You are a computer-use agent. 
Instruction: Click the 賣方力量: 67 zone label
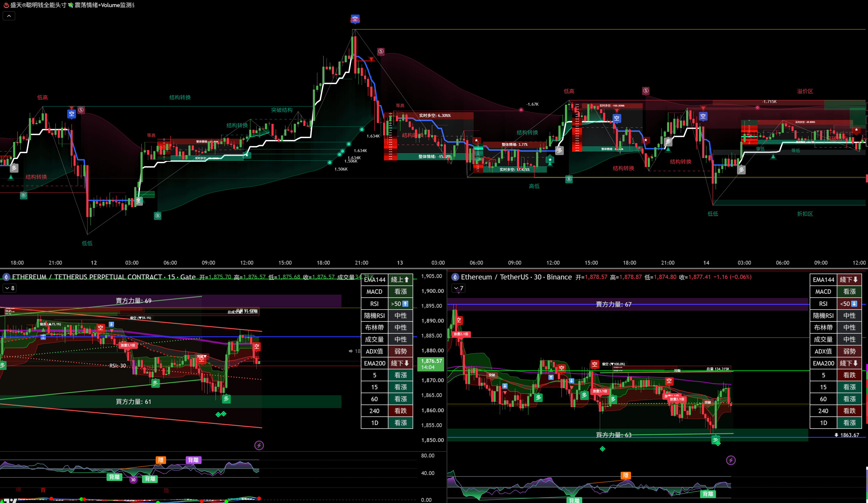click(x=614, y=304)
